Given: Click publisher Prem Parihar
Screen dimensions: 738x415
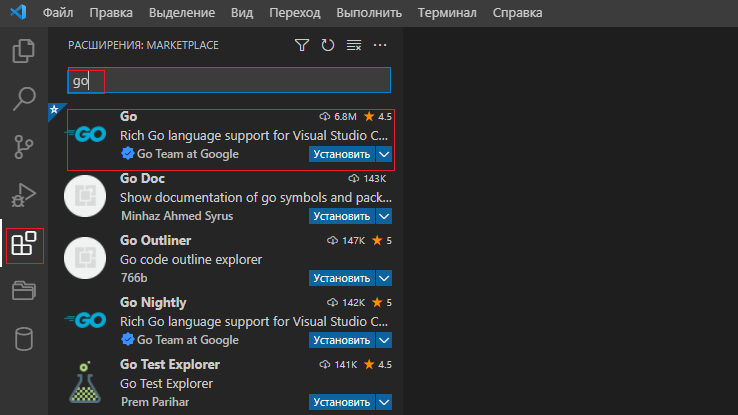Looking at the screenshot, I should click(x=155, y=402).
